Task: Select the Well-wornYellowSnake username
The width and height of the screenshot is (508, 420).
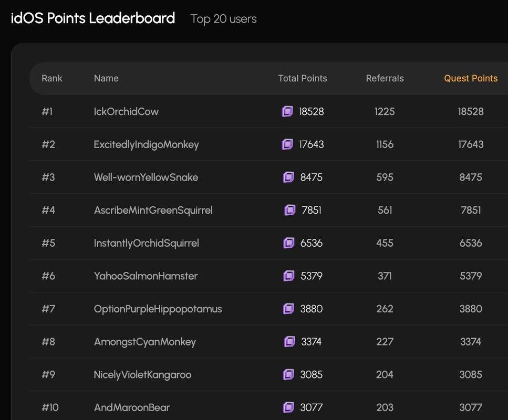Action: pyautogui.click(x=146, y=177)
